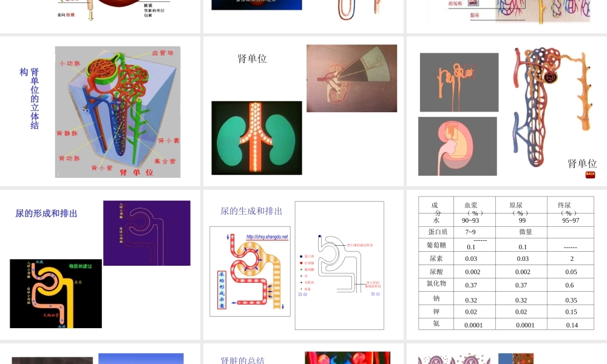This screenshot has height=364, width=607.
Task: Click the 葡萄糖 row label
Action: 436,245
